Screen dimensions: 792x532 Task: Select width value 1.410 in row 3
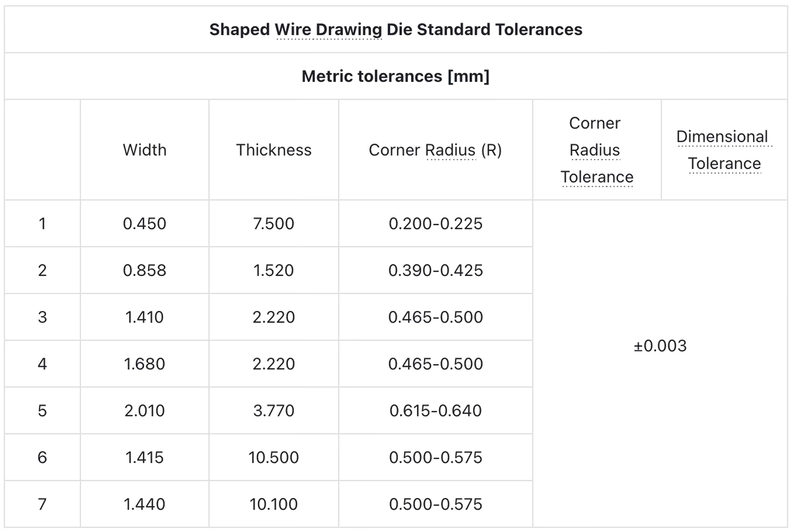[144, 317]
